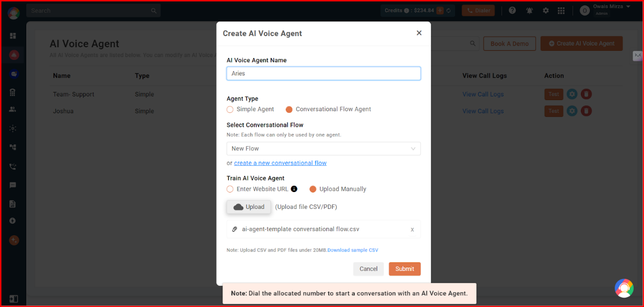The height and width of the screenshot is (307, 644).
Task: Open the dashboard icon in the sidebar
Action: [x=13, y=35]
